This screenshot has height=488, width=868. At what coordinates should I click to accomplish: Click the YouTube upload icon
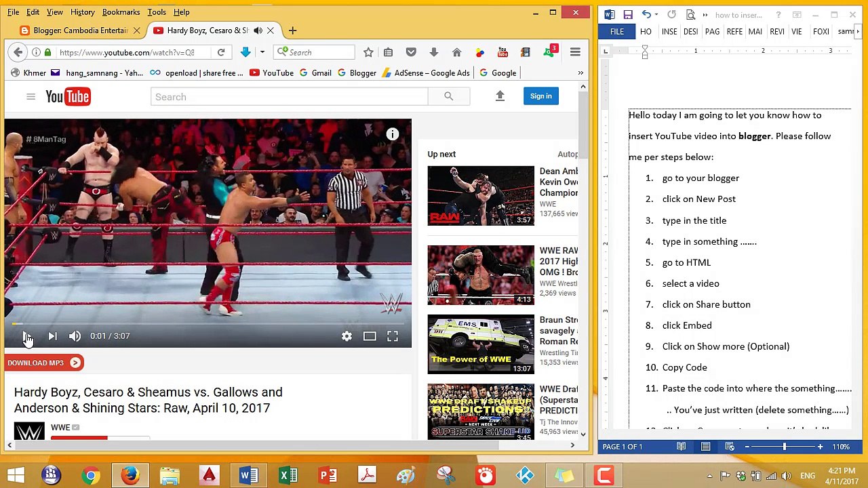[500, 96]
